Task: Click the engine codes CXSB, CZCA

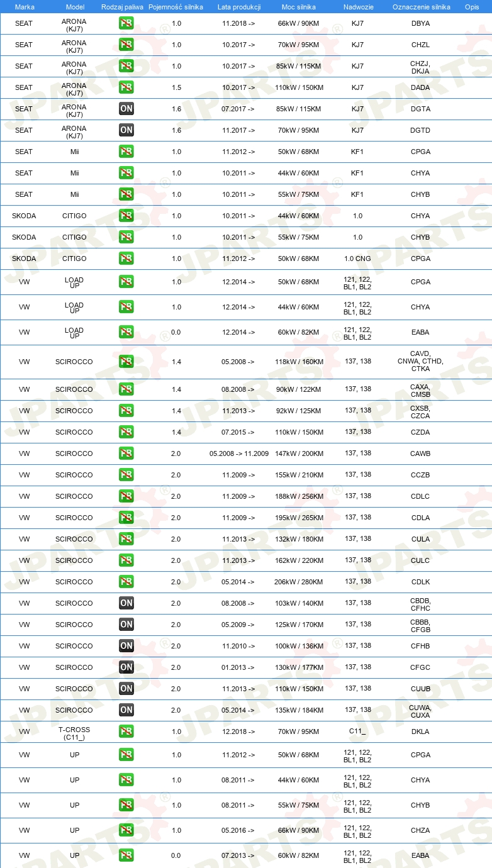Action: [x=420, y=411]
